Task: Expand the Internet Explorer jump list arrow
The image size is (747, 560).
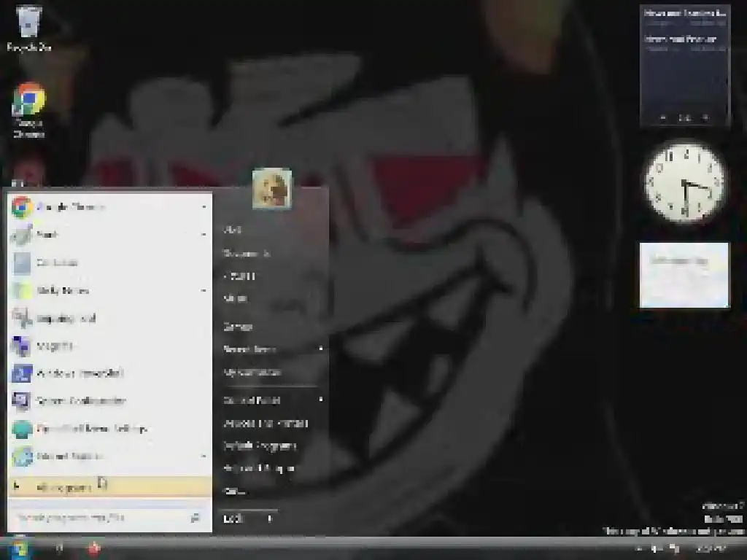Action: (204, 456)
